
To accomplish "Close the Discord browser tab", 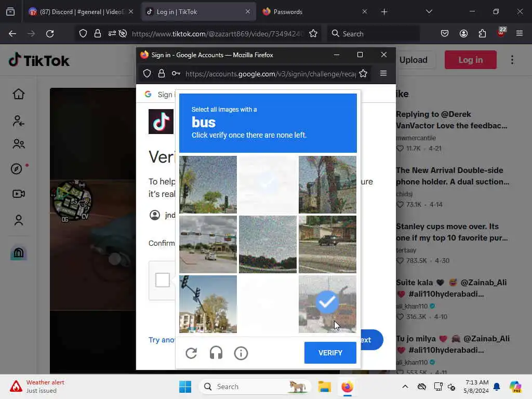I will tap(131, 11).
